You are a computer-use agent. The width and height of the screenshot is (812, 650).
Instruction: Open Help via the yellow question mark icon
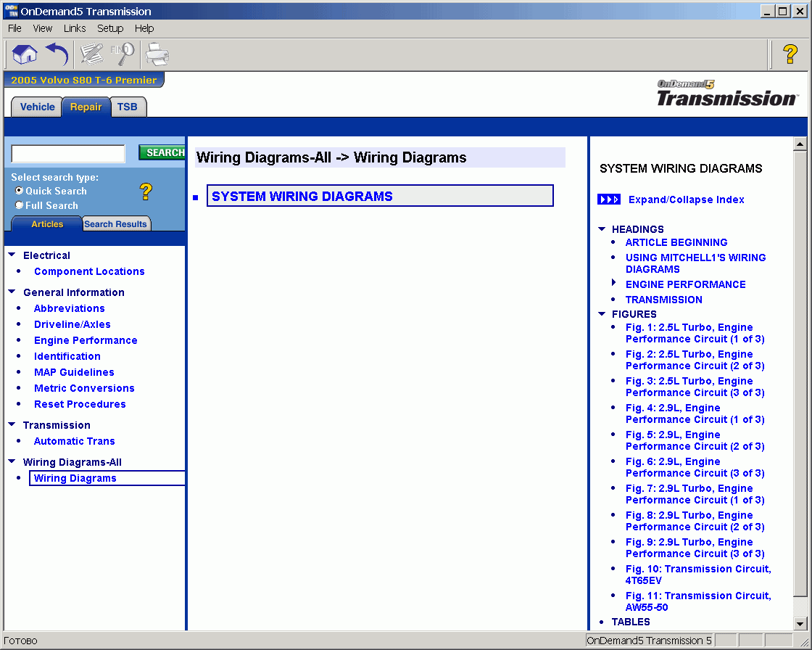pyautogui.click(x=790, y=54)
